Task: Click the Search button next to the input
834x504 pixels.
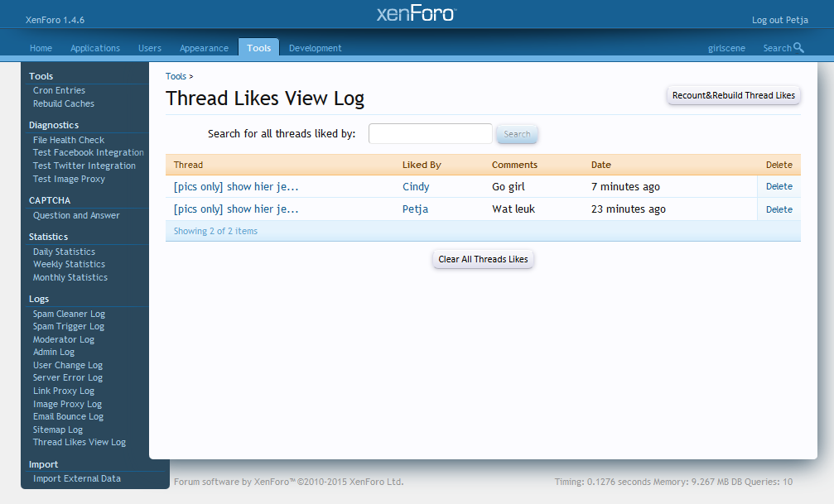Action: pyautogui.click(x=517, y=134)
